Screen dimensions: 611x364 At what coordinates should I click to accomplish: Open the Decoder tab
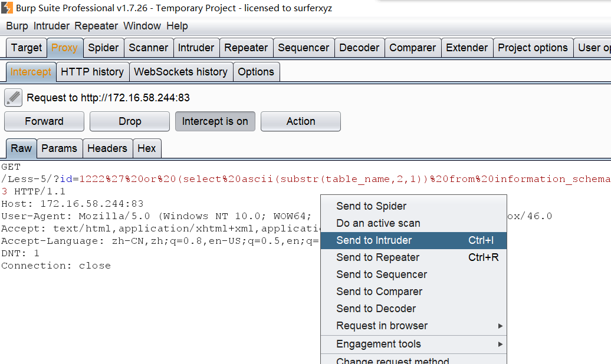point(359,48)
